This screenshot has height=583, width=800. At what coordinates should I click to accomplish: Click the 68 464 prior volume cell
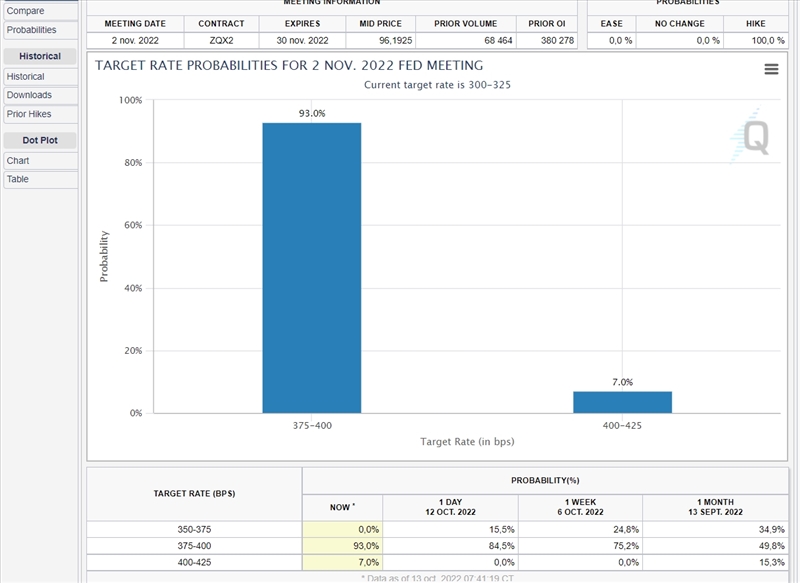click(x=466, y=40)
